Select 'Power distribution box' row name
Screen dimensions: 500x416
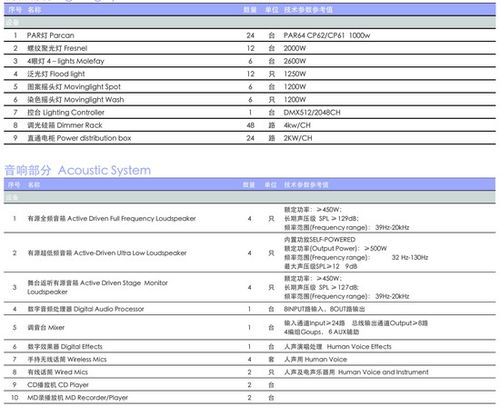79,138
